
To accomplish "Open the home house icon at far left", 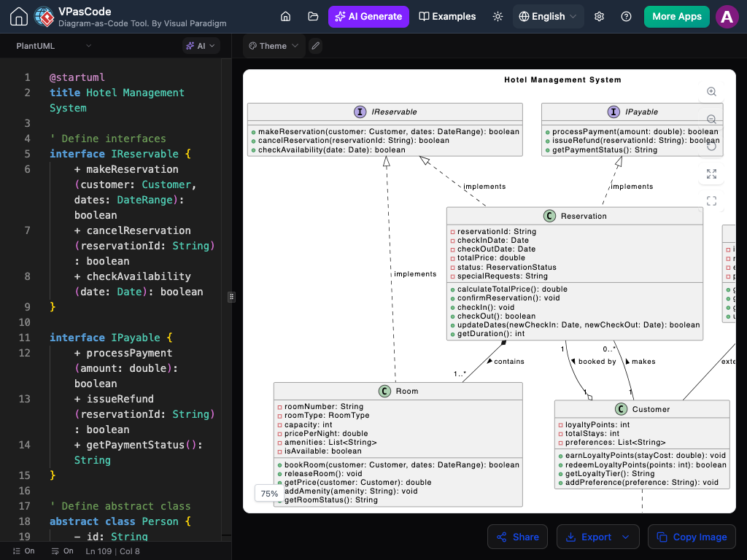I will pyautogui.click(x=18, y=17).
